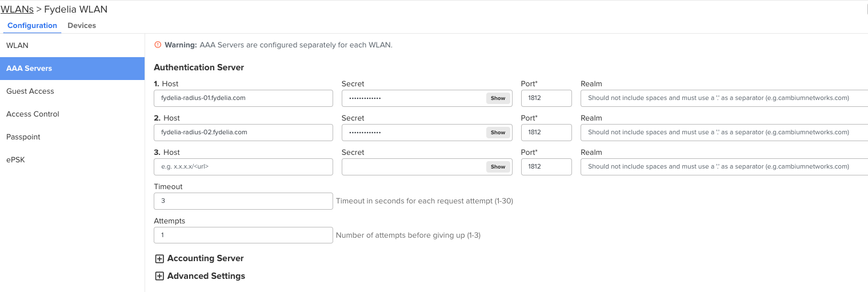Image resolution: width=868 pixels, height=292 pixels.
Task: Click the warning icon beside AAA Servers notice
Action: 158,45
